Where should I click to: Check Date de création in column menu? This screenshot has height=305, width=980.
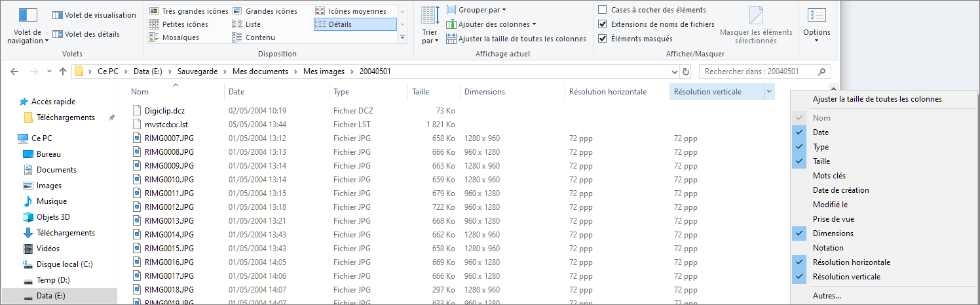click(840, 190)
